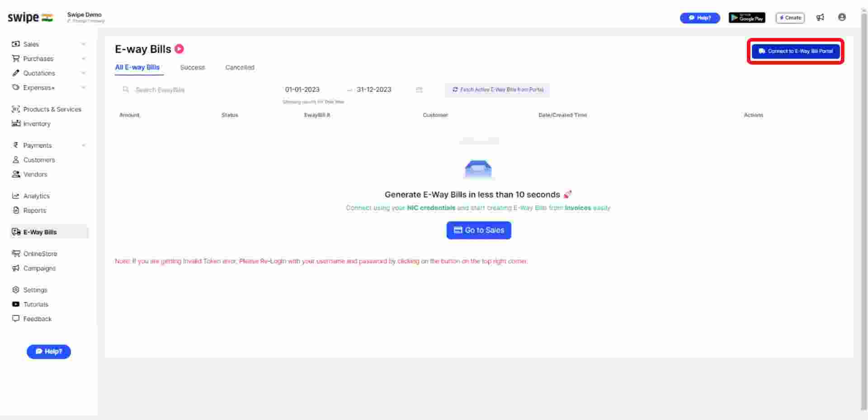Click Change Company under Swipe Demo

pyautogui.click(x=86, y=21)
